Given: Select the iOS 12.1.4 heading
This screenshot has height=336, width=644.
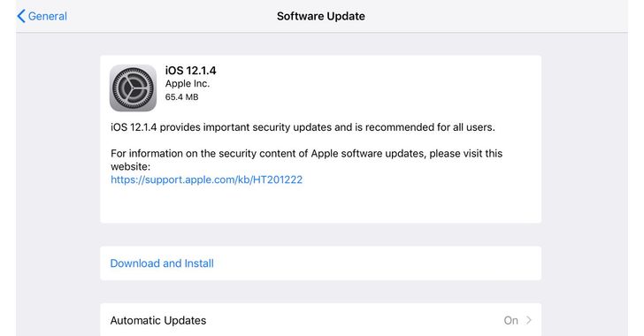Looking at the screenshot, I should click(190, 71).
